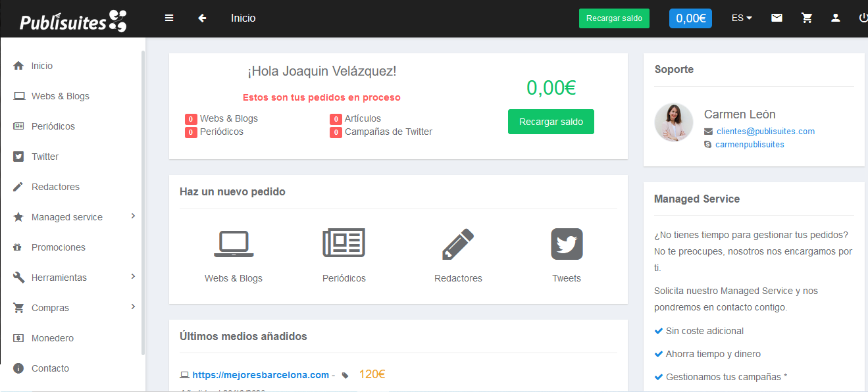The image size is (868, 392).
Task: Click the back arrow in the top bar
Action: pos(202,18)
